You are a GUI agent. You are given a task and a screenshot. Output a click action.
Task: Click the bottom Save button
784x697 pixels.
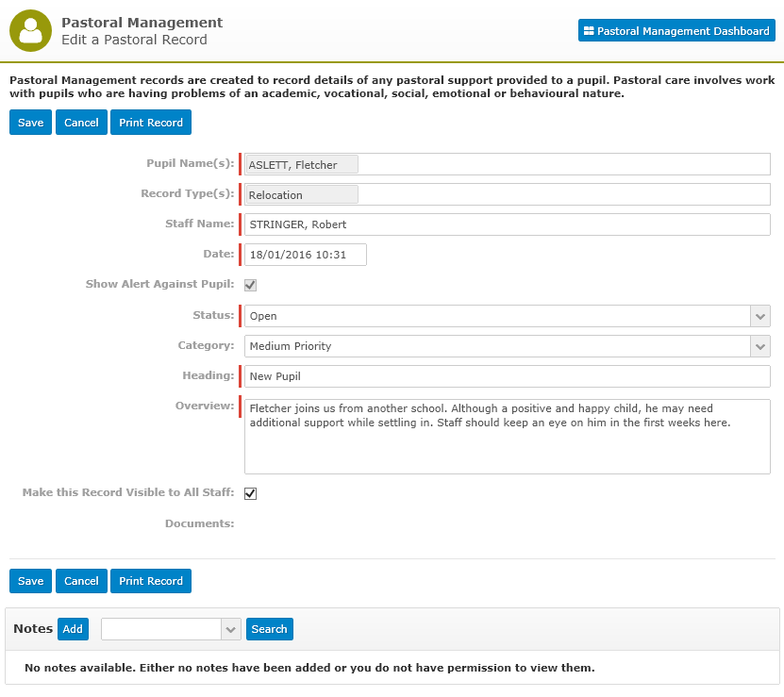[30, 581]
